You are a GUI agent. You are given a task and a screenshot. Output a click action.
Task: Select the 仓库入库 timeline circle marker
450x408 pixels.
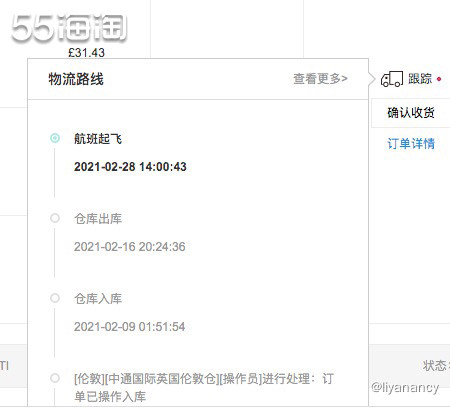55,298
